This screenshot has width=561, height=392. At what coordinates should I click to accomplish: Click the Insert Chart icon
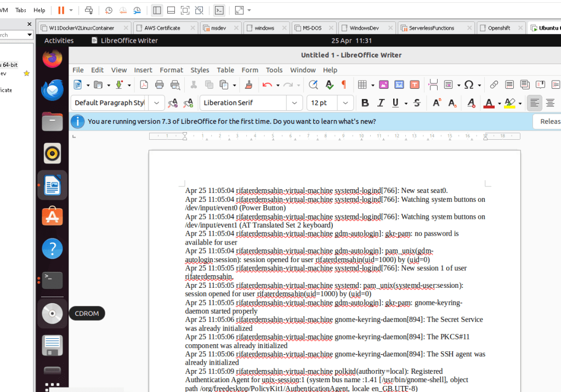point(399,85)
